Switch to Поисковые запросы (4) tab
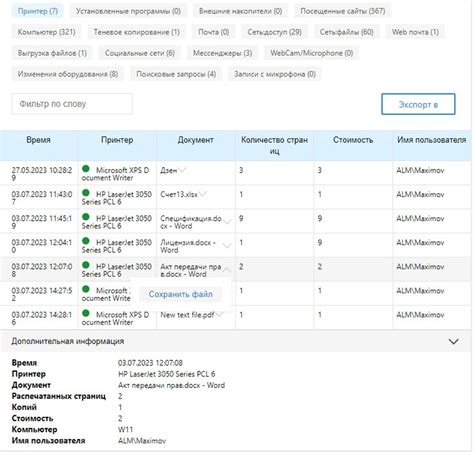 click(x=176, y=74)
